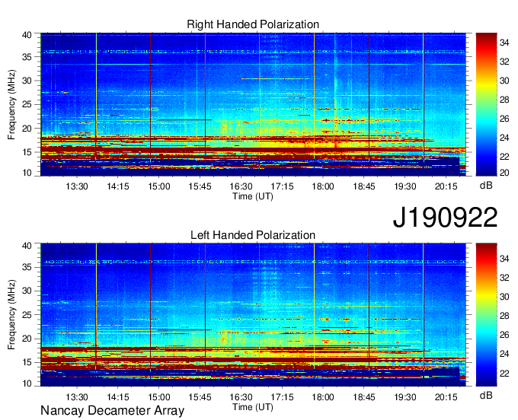The image size is (518, 420).
Task: Click inside the Right Handed Polarization spectrogram
Action: [253, 104]
